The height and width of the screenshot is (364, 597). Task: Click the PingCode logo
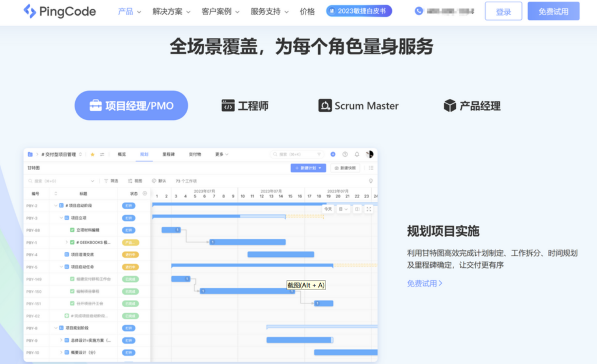[58, 12]
